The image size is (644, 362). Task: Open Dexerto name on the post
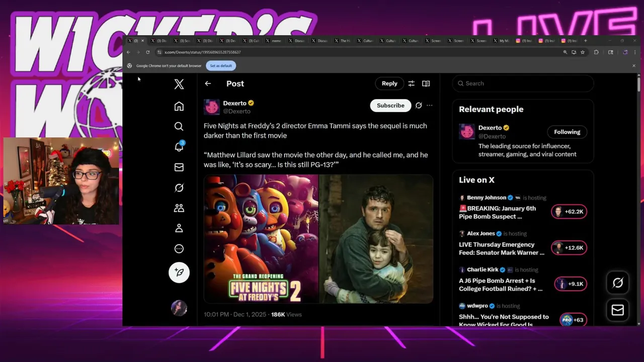click(x=235, y=103)
